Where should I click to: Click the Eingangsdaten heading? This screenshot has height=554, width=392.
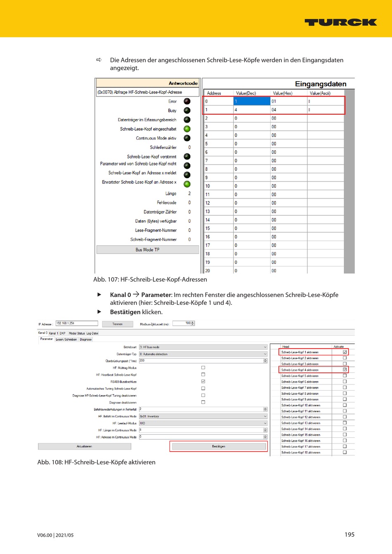click(321, 84)
